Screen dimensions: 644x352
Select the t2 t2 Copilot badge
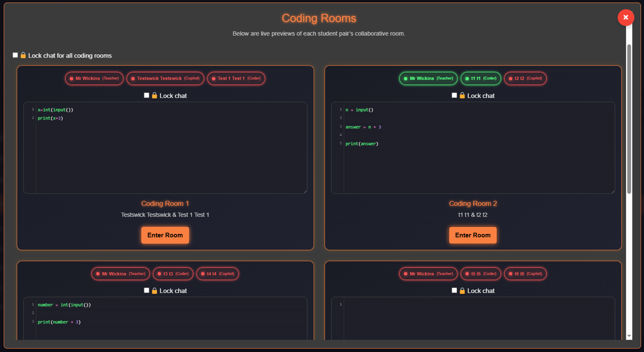(525, 78)
